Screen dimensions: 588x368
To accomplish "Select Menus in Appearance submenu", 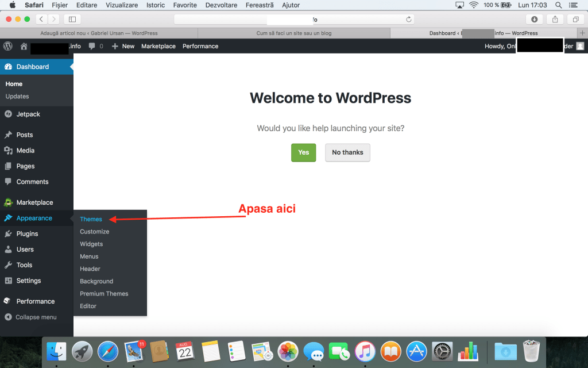I will pos(89,256).
